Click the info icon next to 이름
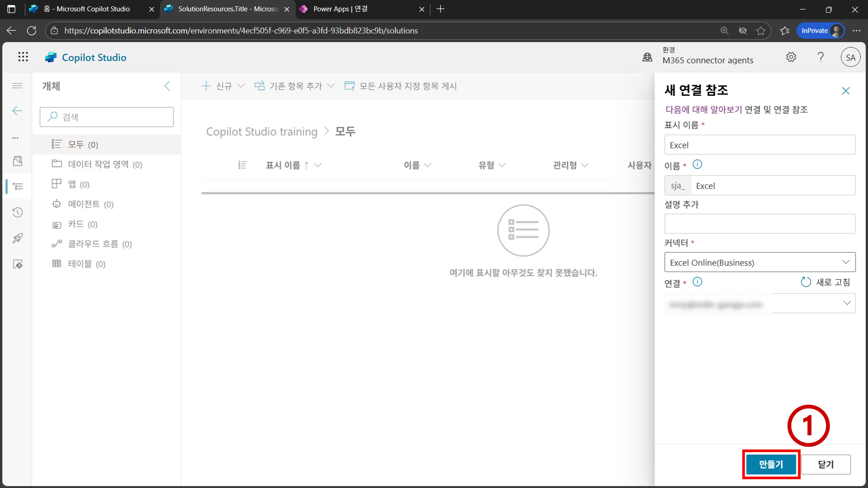868x488 pixels. click(697, 164)
